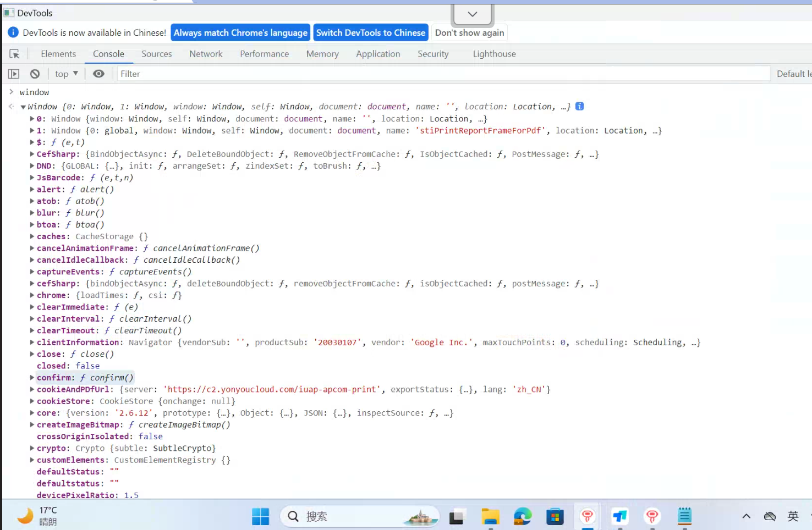Click the inspect element picker icon
Screen dimensions: 812x530
(x=14, y=54)
